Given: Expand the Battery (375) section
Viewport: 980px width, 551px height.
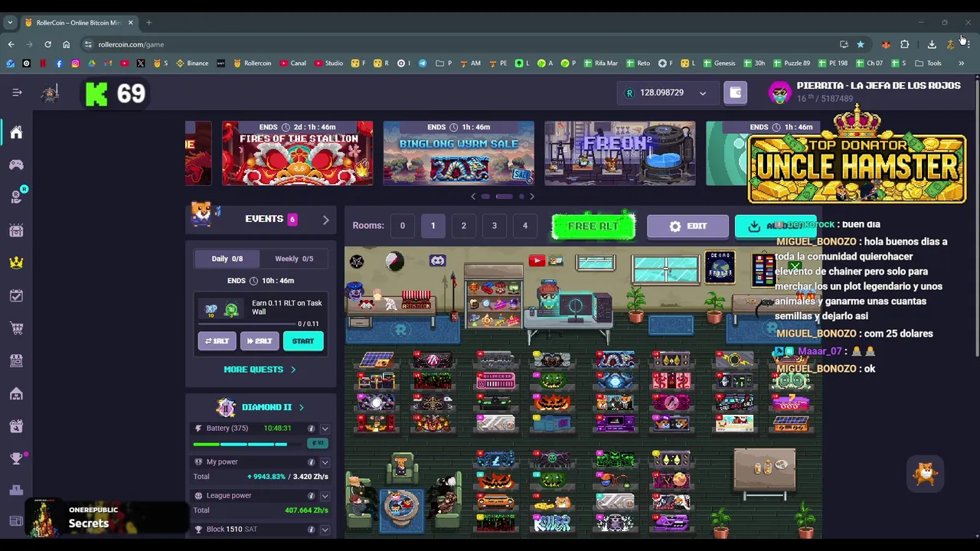Looking at the screenshot, I should pyautogui.click(x=325, y=429).
